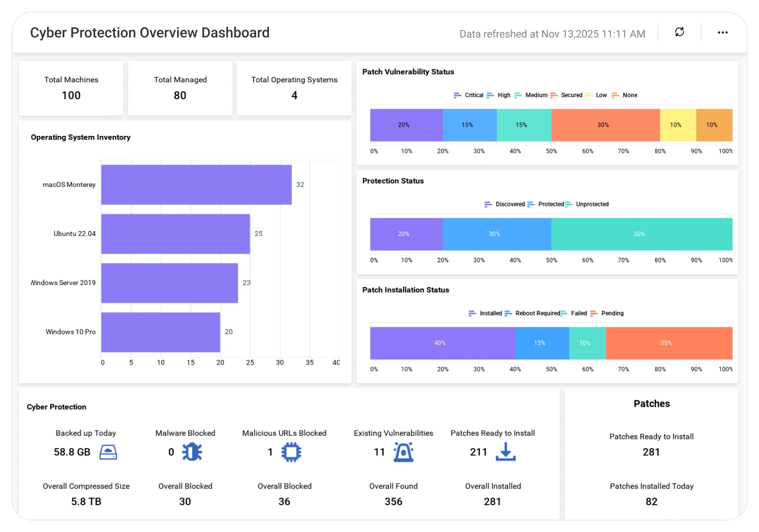
Task: Toggle the Medium legend item
Action: pyautogui.click(x=531, y=95)
